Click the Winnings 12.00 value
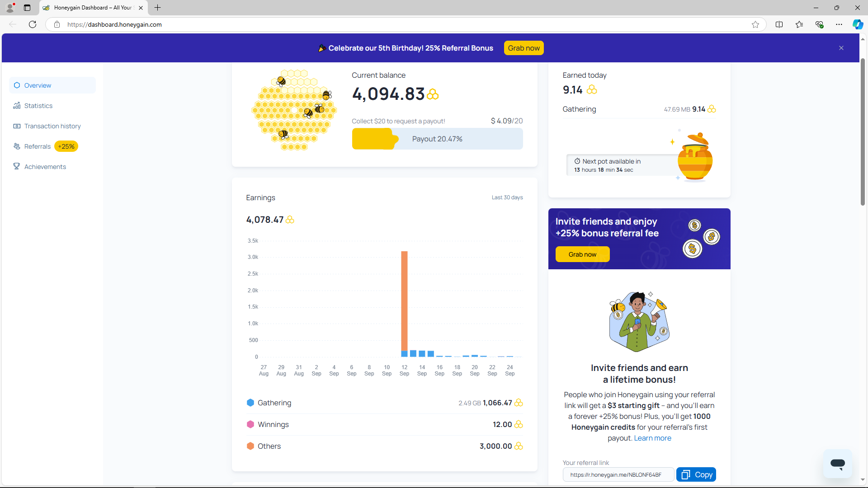 pos(502,424)
